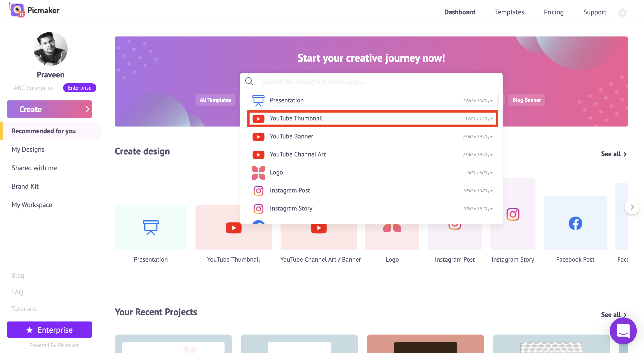Click the search magnifier icon

pos(249,81)
